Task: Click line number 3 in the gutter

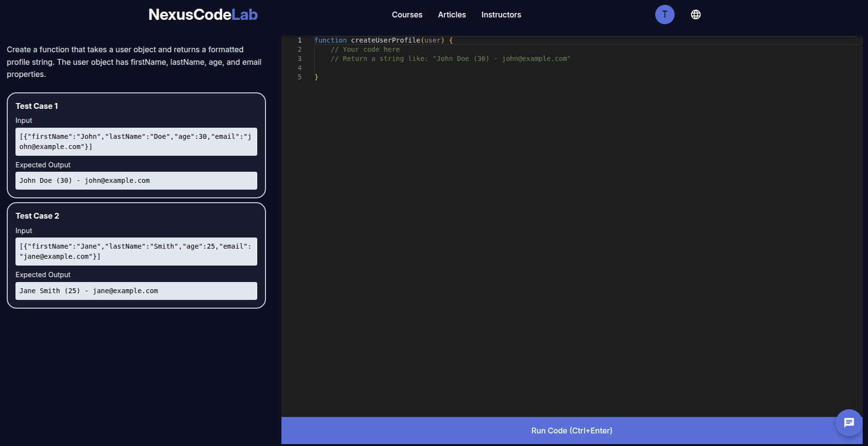Action: tap(300, 59)
